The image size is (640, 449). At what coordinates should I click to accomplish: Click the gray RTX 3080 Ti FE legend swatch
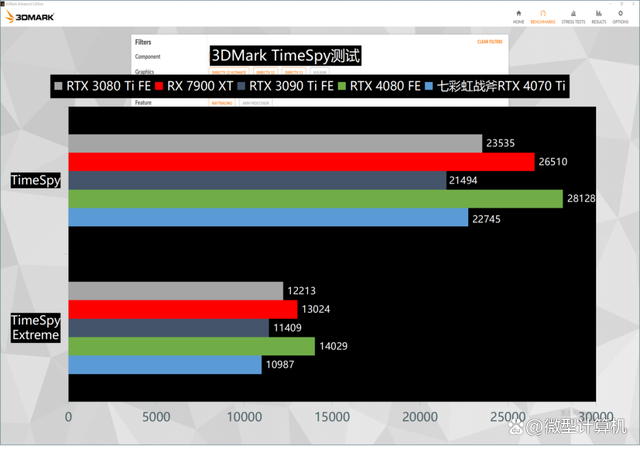coord(58,87)
